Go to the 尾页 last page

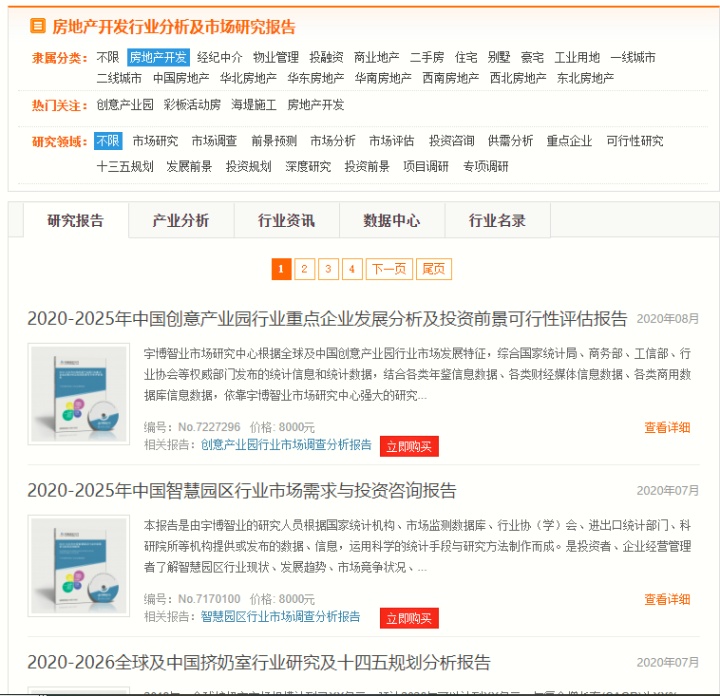(x=433, y=269)
